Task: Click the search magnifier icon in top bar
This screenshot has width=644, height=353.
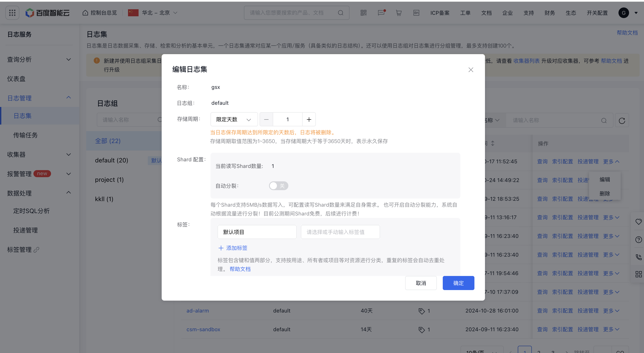Action: [340, 13]
